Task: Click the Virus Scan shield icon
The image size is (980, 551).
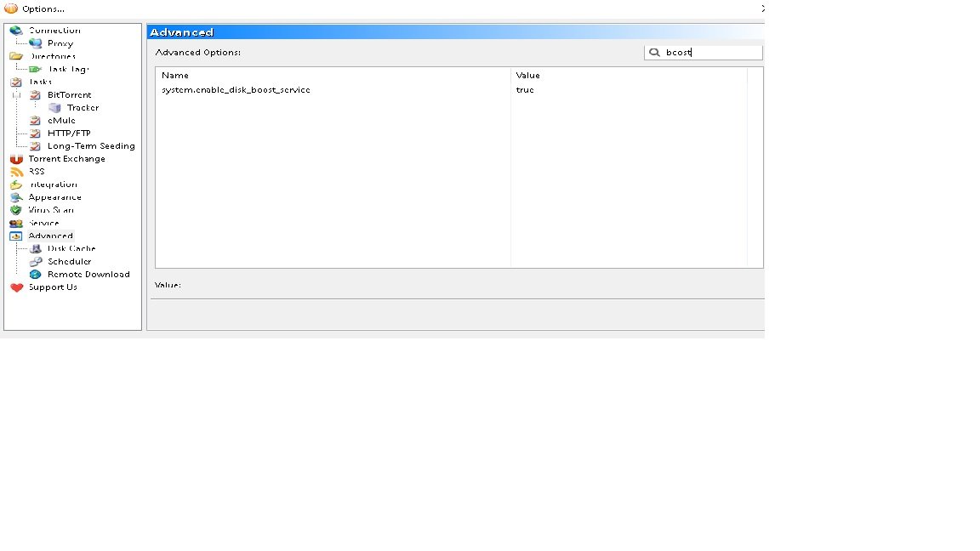Action: point(16,210)
